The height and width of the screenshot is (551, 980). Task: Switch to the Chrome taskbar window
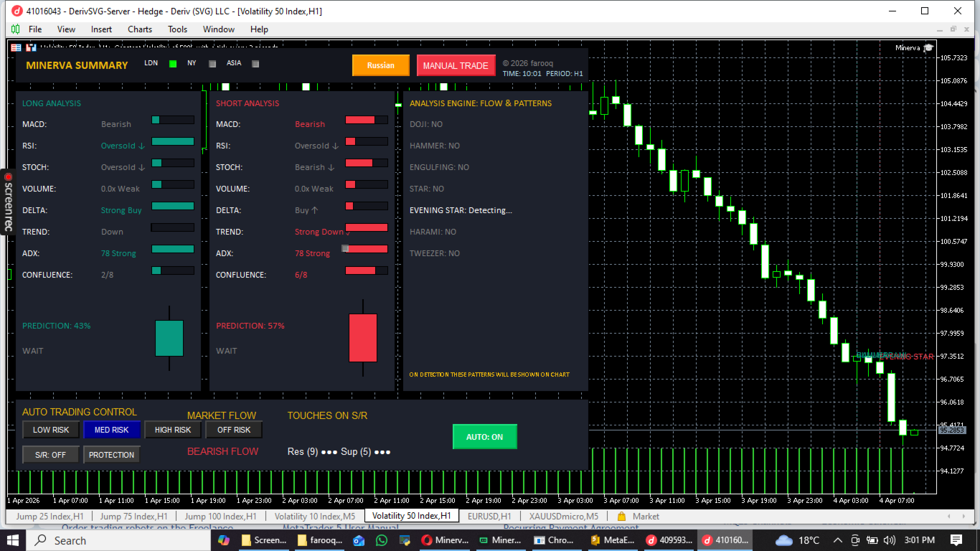[x=555, y=540]
